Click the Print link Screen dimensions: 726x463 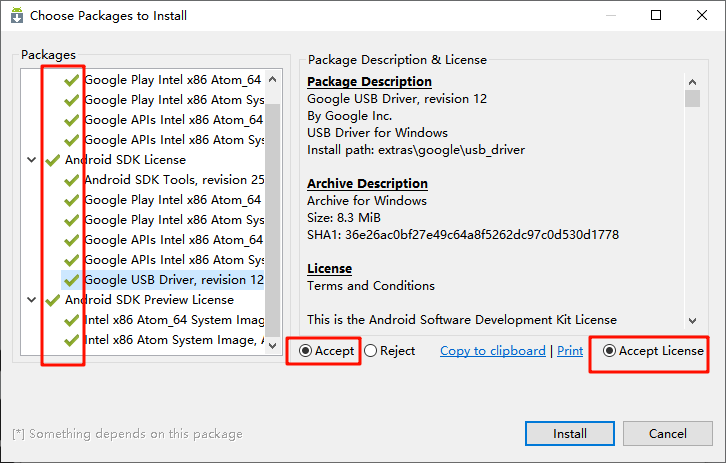click(570, 351)
